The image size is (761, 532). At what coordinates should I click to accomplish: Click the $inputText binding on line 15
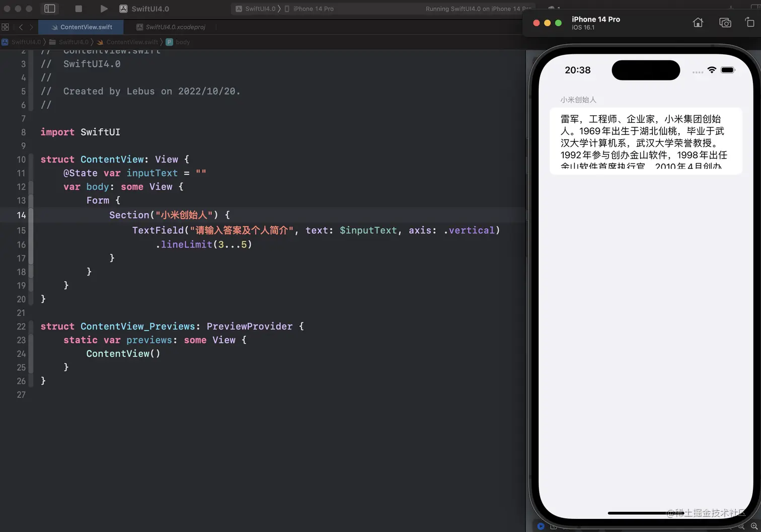(x=368, y=230)
